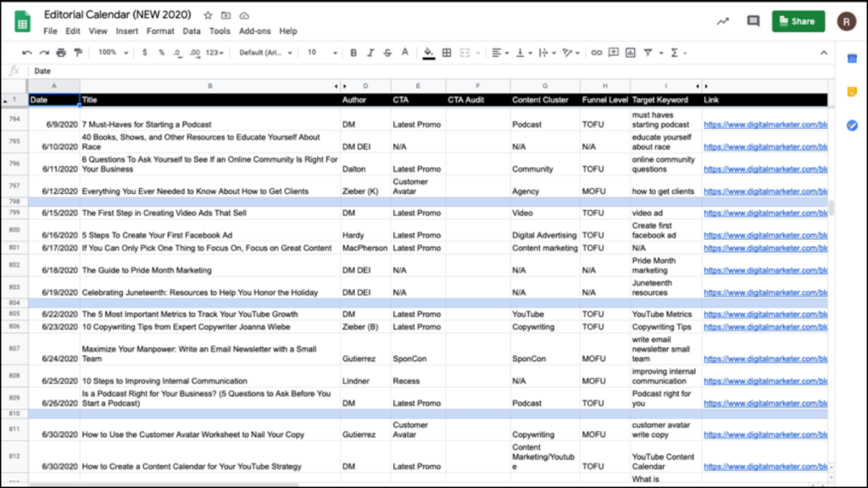Open the Add-ons menu
868x488 pixels.
point(254,31)
